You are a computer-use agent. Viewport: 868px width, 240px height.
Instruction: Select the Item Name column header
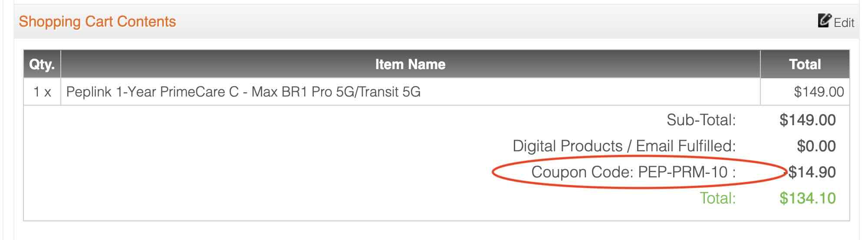[x=410, y=64]
